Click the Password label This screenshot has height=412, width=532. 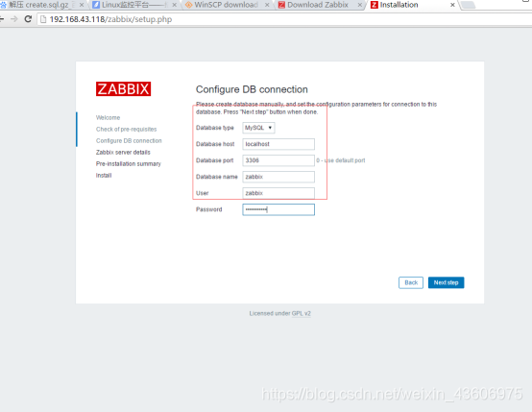208,209
